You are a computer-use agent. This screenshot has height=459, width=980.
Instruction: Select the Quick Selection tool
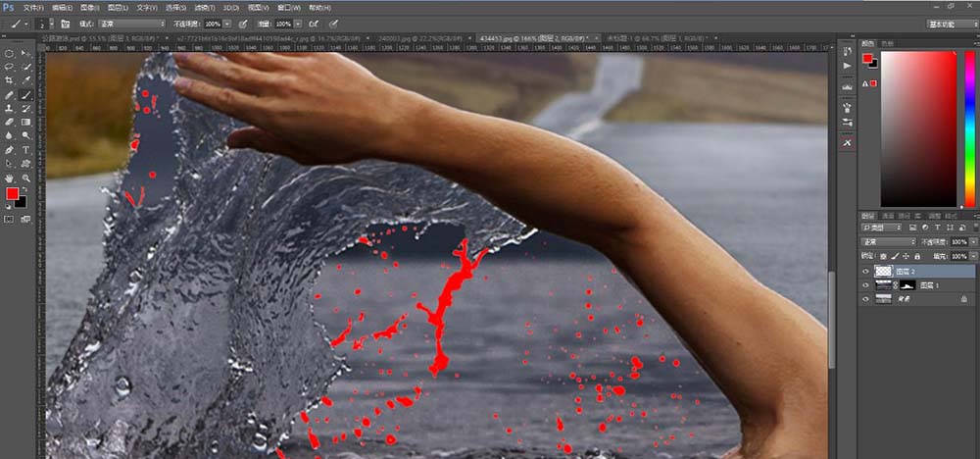(x=26, y=67)
